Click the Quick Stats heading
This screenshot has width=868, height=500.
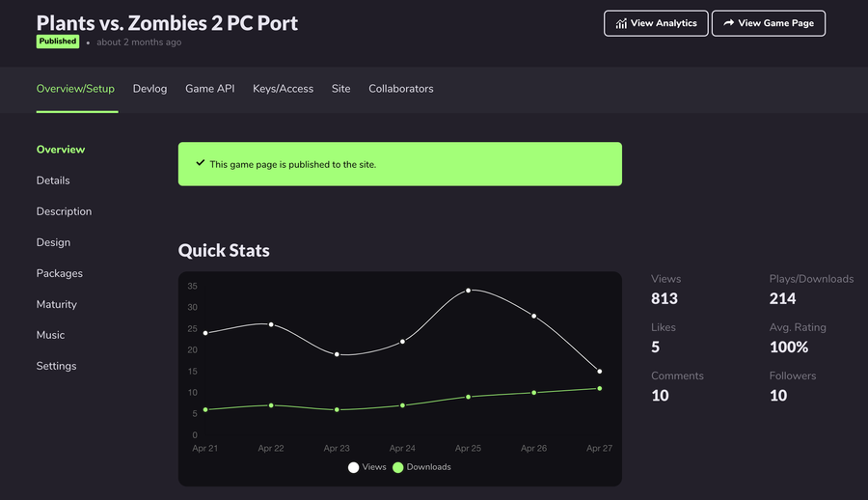coord(224,251)
